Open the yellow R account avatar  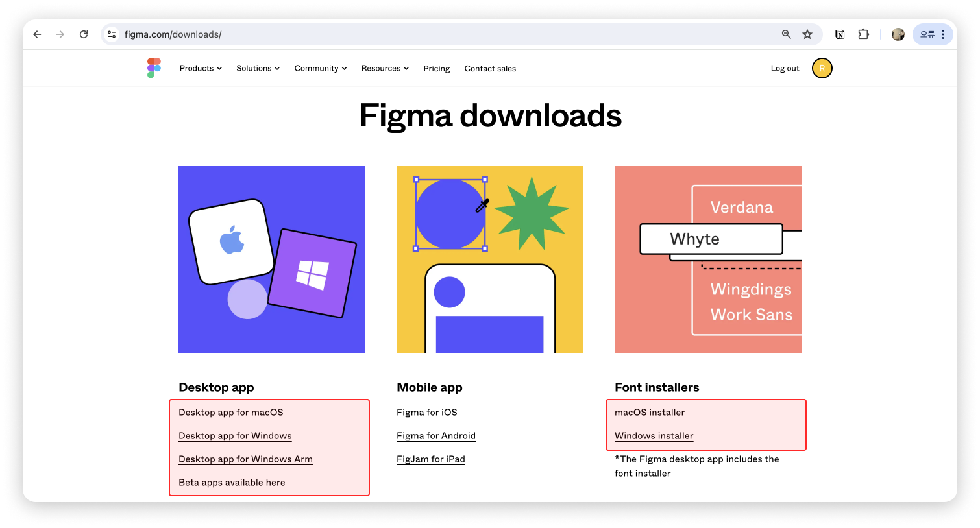(822, 68)
